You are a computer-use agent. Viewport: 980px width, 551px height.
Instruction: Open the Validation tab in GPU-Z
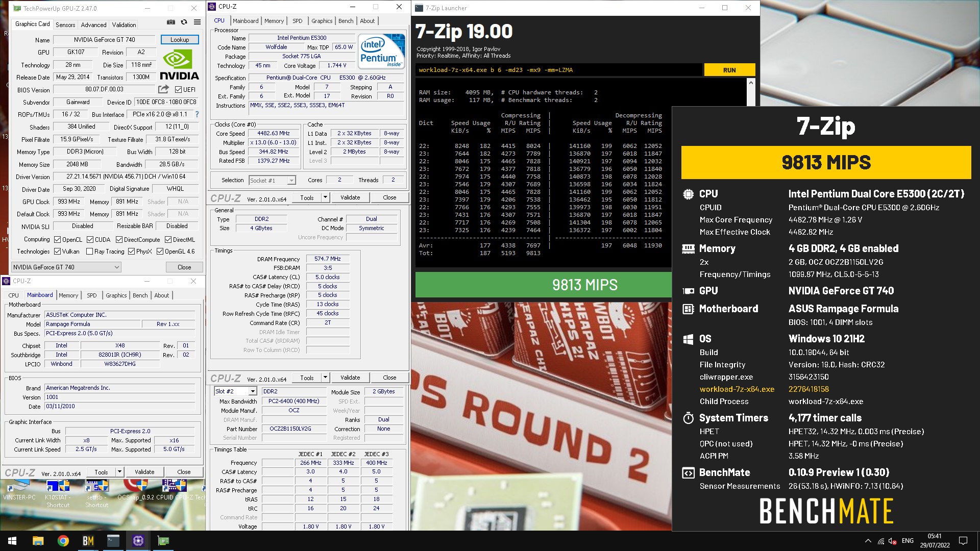(x=124, y=24)
